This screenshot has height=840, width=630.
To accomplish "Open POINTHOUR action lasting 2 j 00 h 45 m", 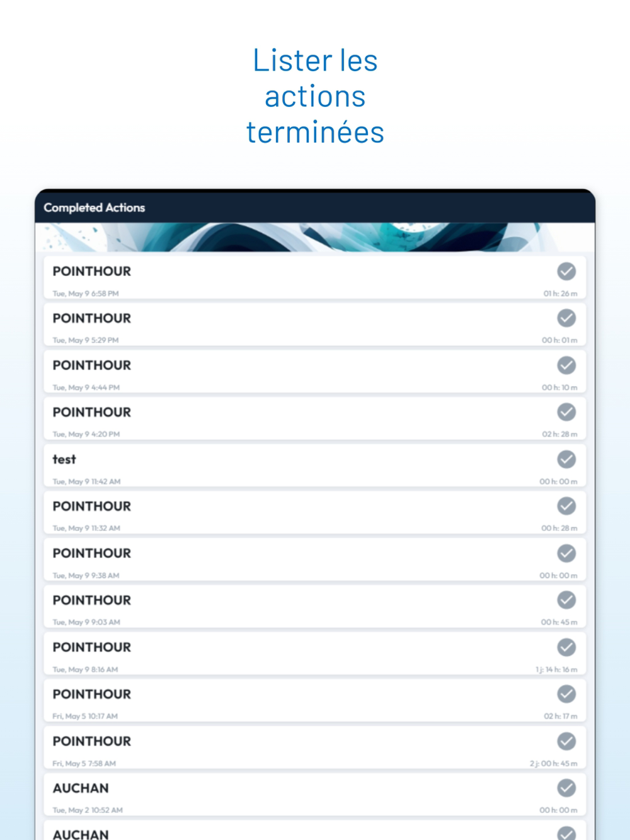I will (x=315, y=747).
